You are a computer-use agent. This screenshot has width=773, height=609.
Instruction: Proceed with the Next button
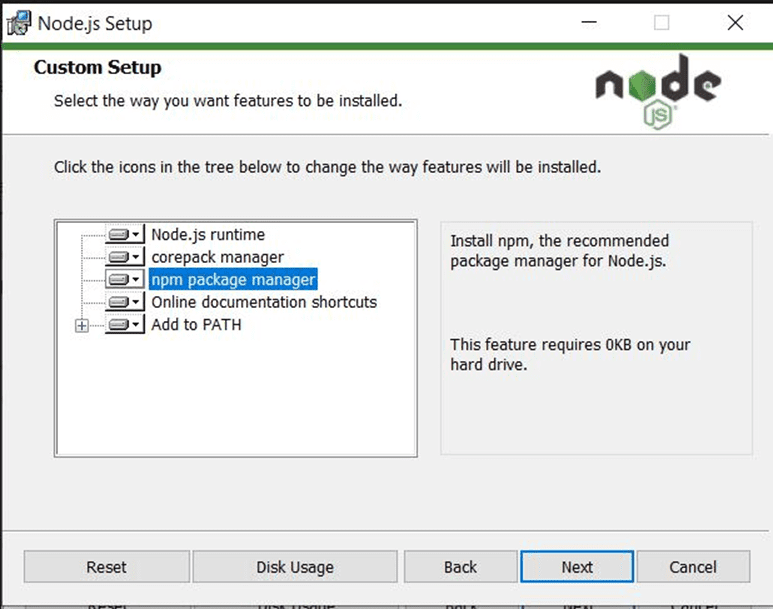pos(577,567)
